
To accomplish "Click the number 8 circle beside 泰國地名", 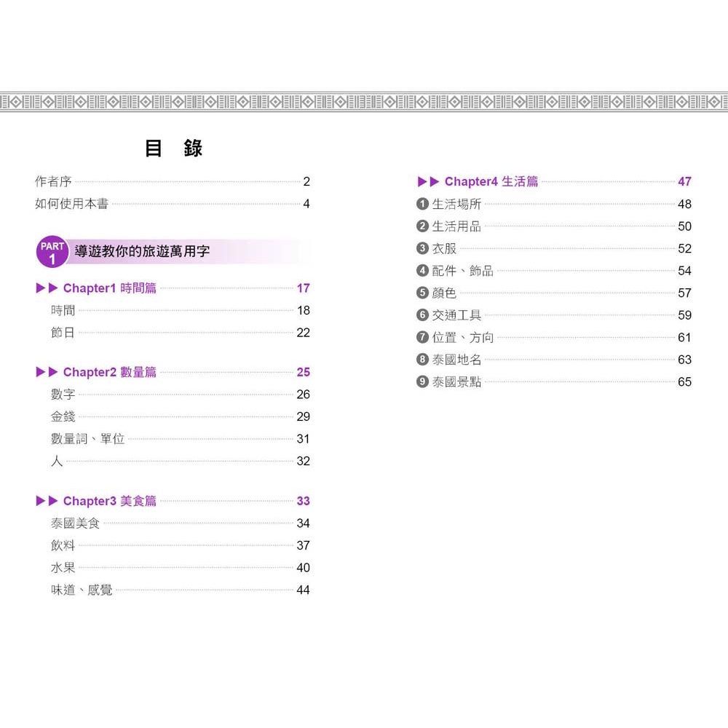I will 422,360.
